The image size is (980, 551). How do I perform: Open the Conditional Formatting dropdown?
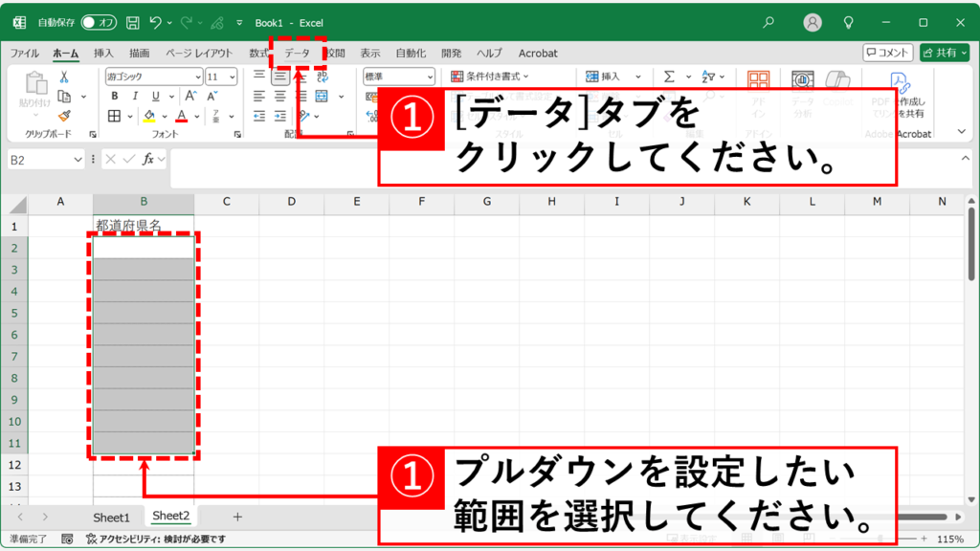coord(490,77)
